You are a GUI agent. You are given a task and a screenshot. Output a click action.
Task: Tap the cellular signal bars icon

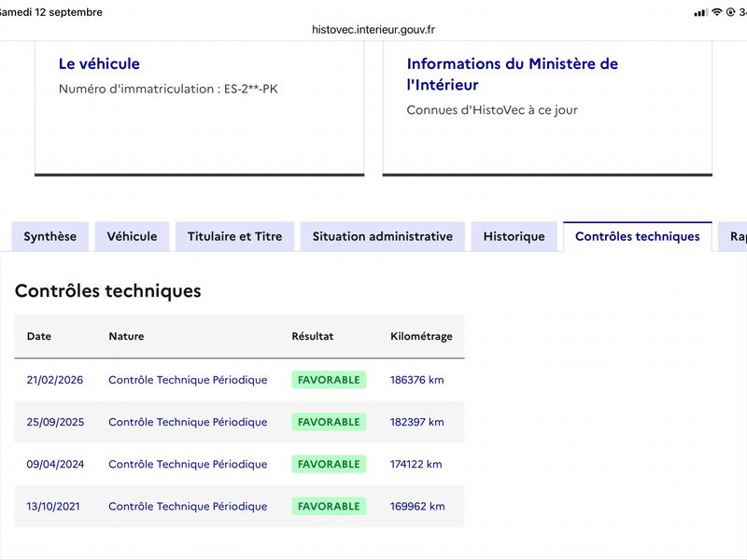click(x=701, y=13)
